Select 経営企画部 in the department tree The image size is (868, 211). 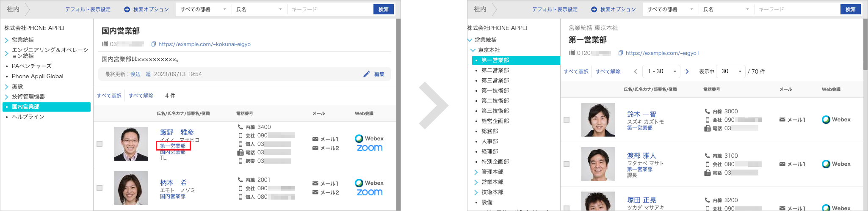coord(495,121)
